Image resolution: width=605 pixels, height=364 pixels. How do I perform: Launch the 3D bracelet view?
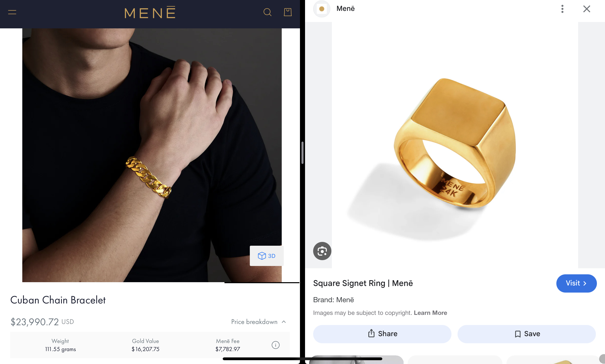[267, 256]
